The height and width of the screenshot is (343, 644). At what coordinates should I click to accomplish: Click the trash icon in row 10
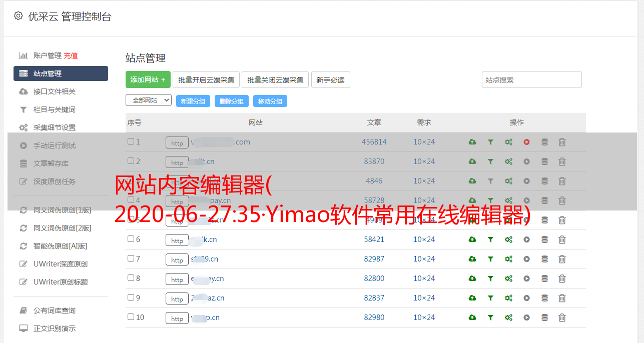click(x=562, y=317)
